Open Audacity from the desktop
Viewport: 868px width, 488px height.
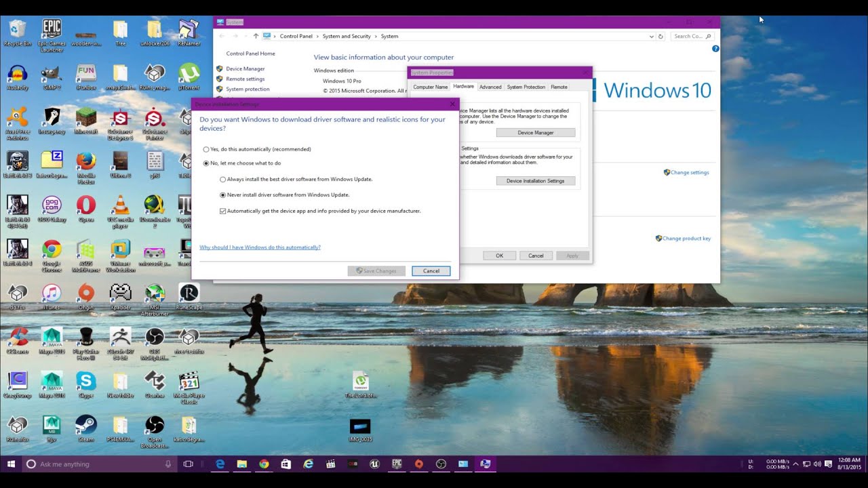click(17, 77)
